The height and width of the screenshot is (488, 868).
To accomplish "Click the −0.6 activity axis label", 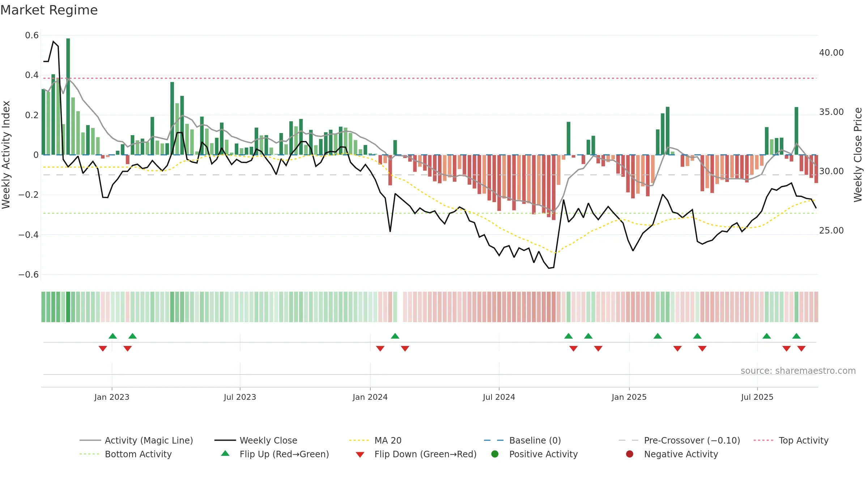I will 29,275.
